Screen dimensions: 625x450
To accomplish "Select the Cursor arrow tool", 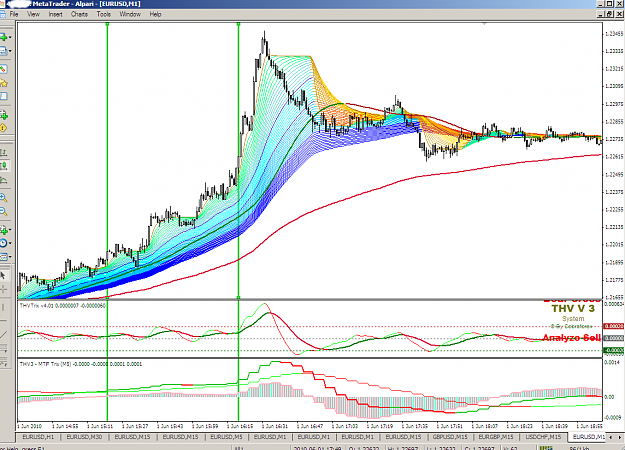I will [x=3, y=275].
